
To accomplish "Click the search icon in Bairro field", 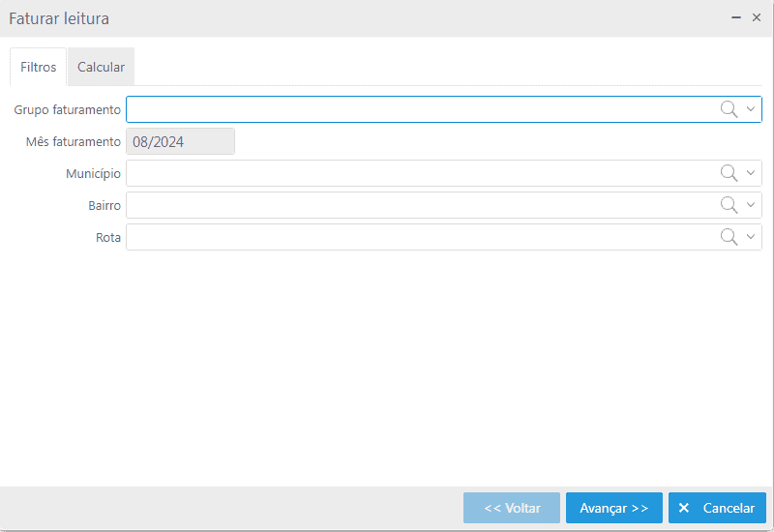I will pos(729,205).
